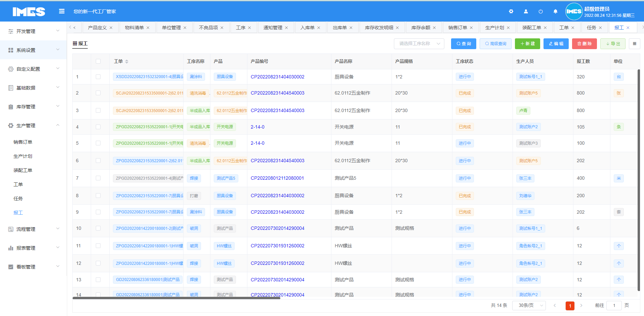The image size is (644, 316).
Task: Close the 产品定义 tab
Action: pyautogui.click(x=111, y=28)
